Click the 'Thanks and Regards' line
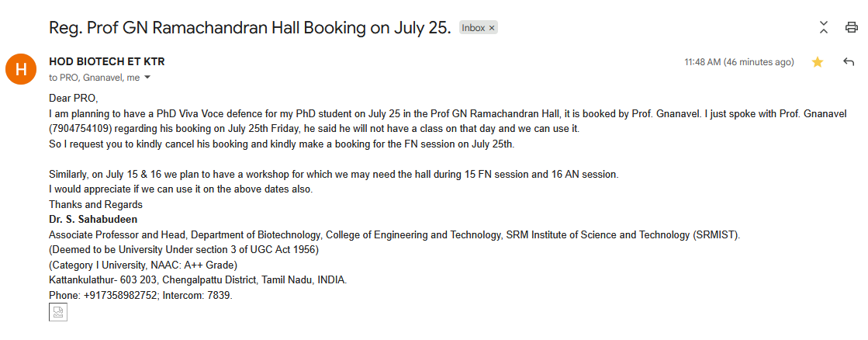This screenshot has height=340, width=868. 95,204
